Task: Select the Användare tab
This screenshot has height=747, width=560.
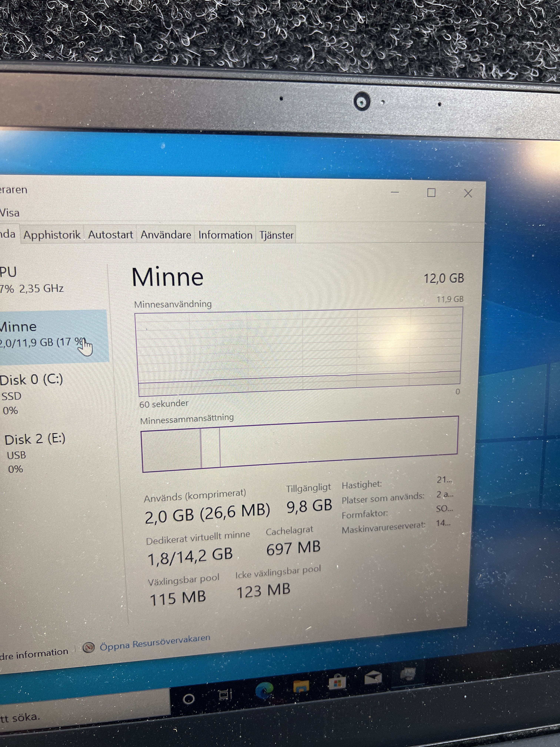Action: (x=166, y=235)
